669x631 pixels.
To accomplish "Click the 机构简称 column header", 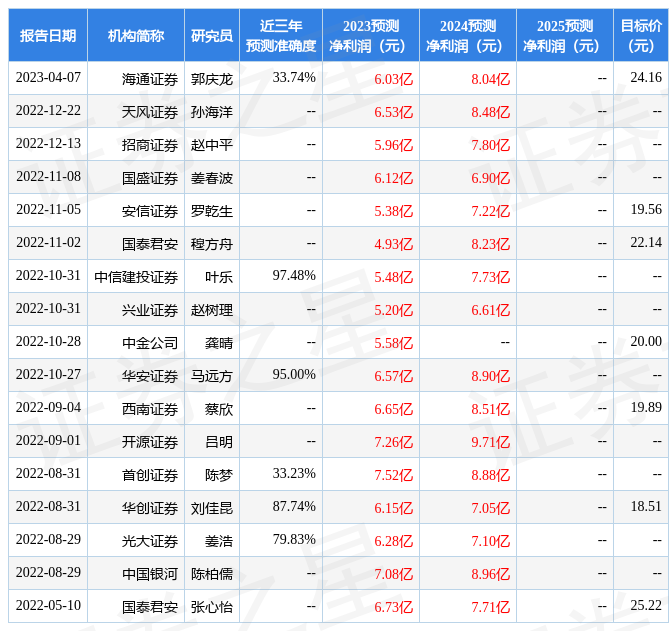I will (x=136, y=35).
